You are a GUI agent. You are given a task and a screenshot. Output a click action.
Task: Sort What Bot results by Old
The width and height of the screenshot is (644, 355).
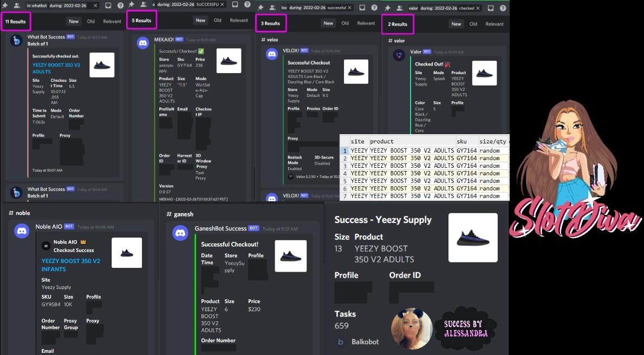click(91, 21)
